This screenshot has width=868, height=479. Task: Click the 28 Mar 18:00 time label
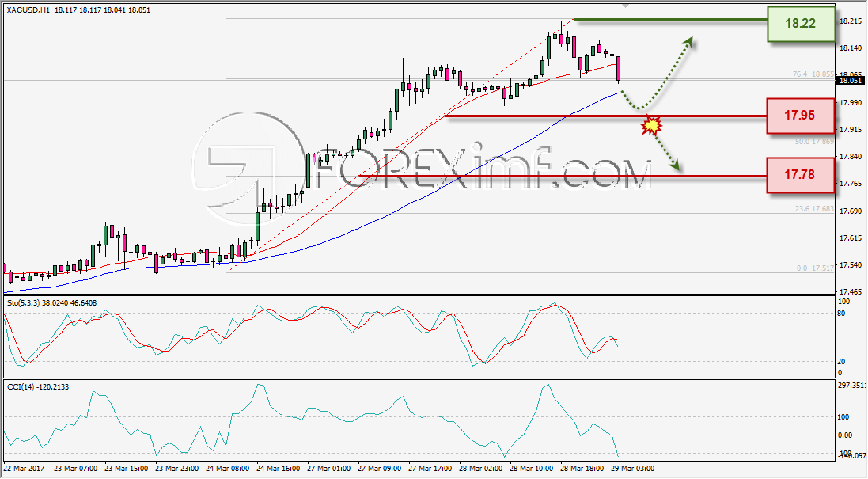point(582,469)
